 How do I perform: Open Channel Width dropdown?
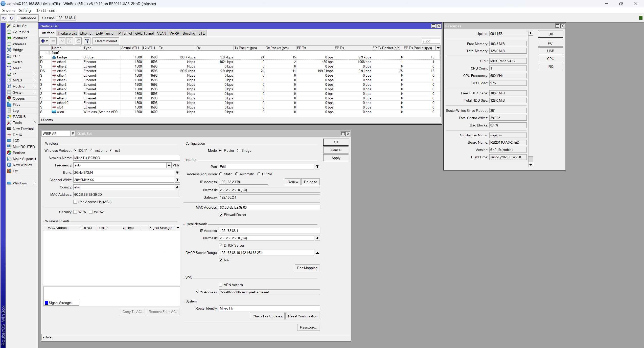(x=177, y=180)
